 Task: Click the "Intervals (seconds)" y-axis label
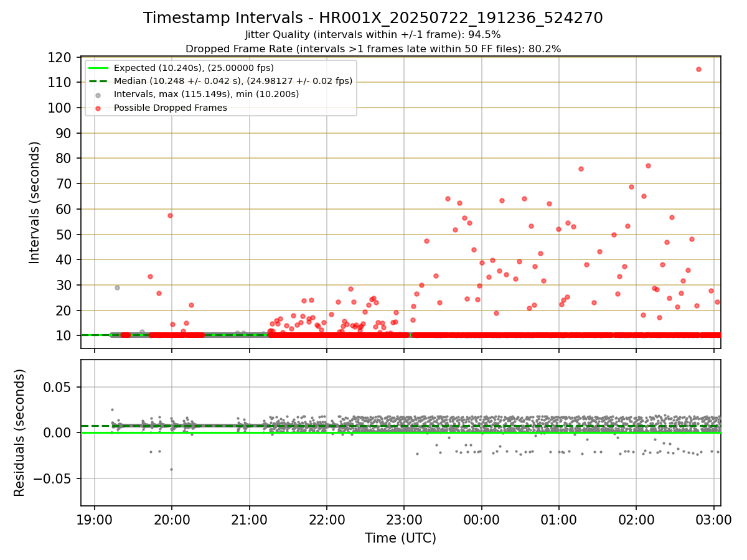click(x=35, y=202)
